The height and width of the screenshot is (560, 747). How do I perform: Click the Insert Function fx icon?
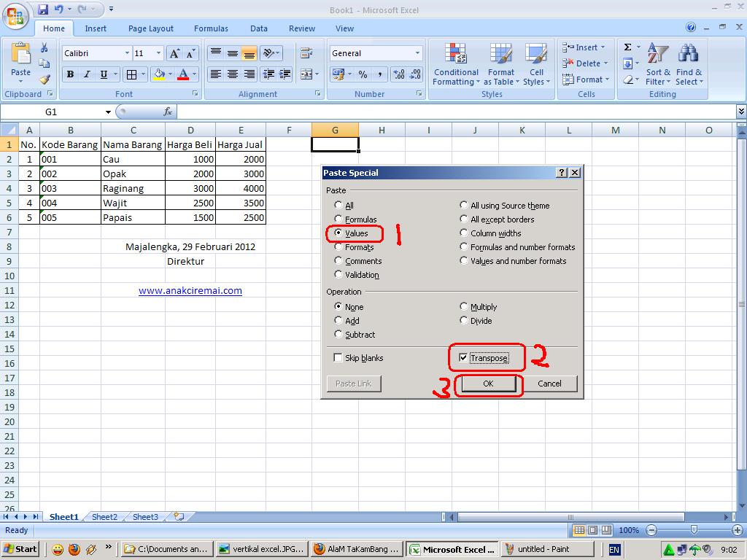coord(168,112)
